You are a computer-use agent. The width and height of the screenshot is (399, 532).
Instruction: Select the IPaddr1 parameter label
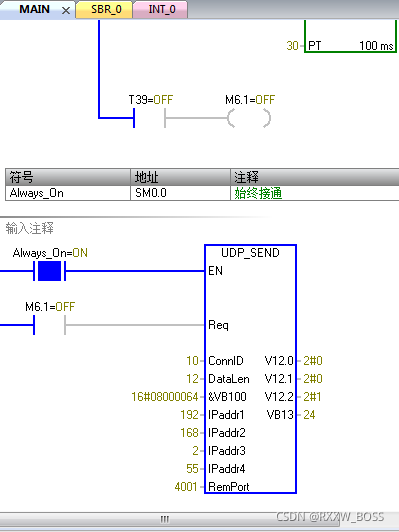tap(226, 415)
